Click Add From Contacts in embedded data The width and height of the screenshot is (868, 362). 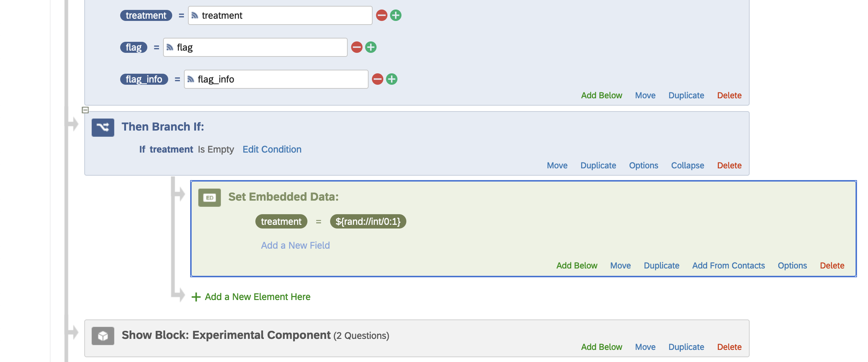[728, 266]
